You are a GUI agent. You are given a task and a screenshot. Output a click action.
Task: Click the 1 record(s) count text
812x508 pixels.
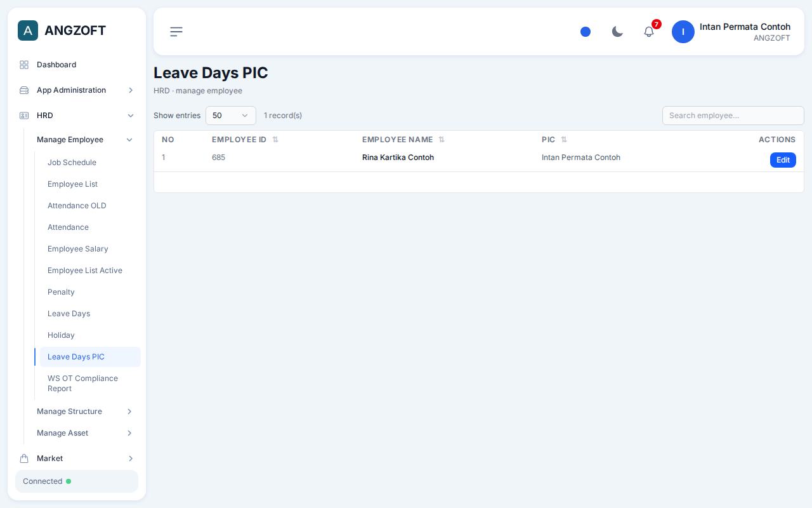283,116
